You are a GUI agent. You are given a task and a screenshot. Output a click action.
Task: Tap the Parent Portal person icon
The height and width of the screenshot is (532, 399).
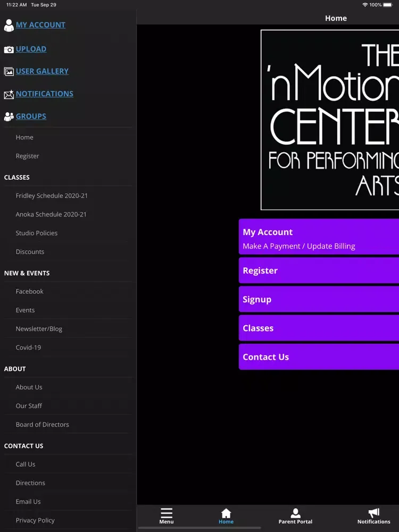tap(295, 513)
